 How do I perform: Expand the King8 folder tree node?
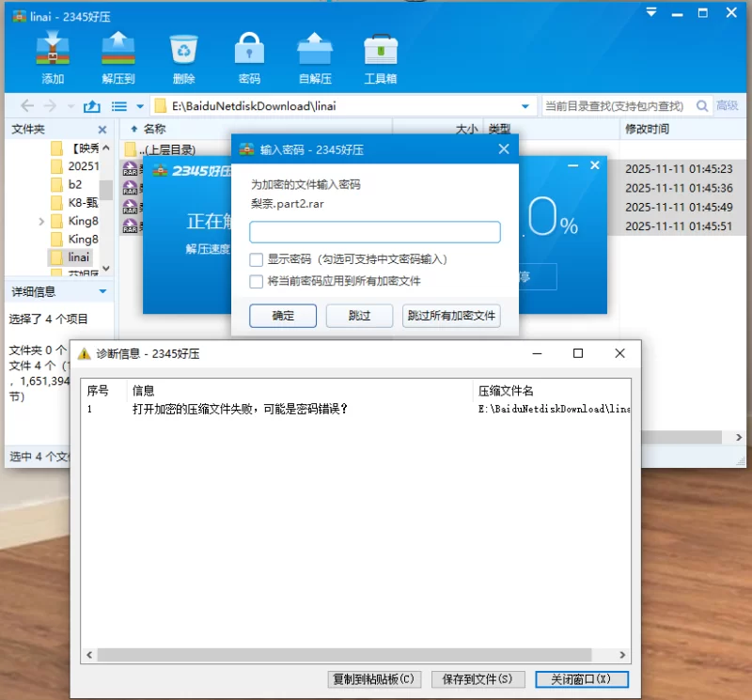pyautogui.click(x=41, y=222)
